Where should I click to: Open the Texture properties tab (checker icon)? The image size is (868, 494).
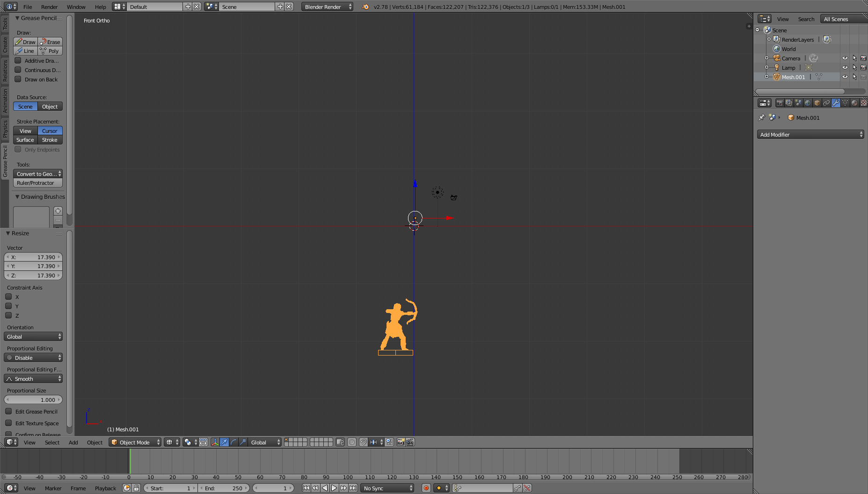[x=864, y=103]
